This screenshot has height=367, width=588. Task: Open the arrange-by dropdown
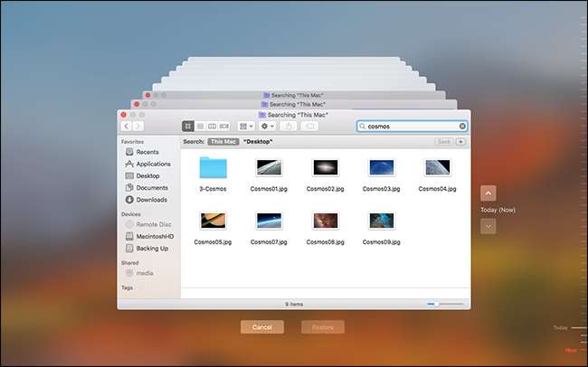point(246,127)
